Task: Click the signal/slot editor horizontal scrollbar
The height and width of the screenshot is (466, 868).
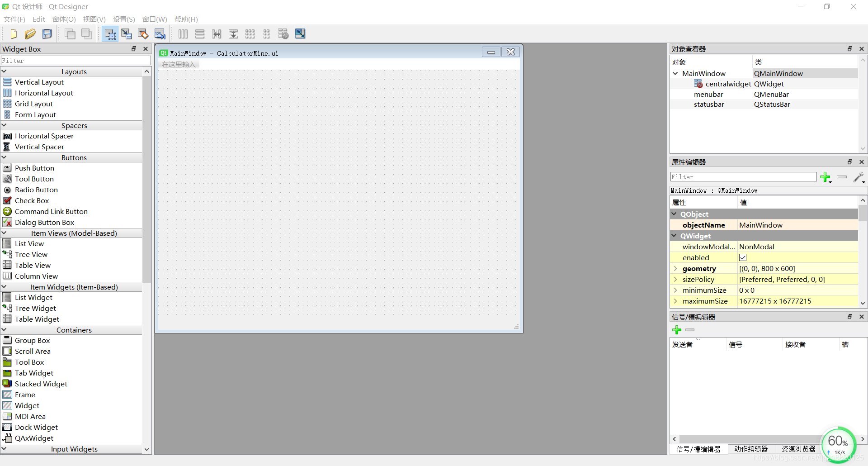Action: 750,439
